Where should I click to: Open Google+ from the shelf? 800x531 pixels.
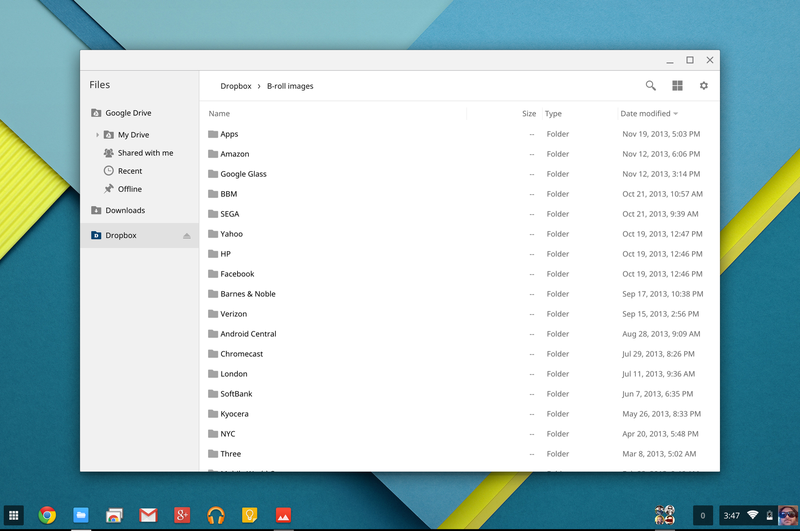tap(182, 516)
